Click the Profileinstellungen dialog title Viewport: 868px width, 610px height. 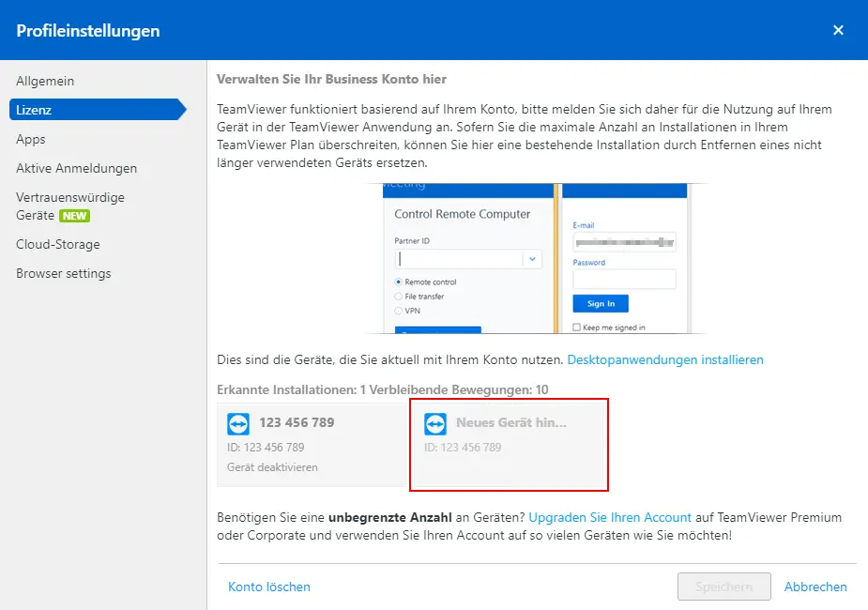tap(88, 30)
